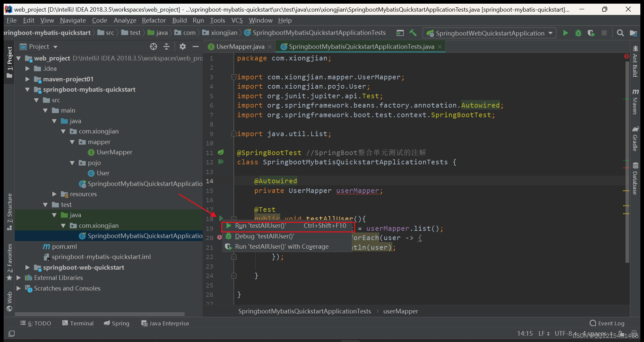Run with Coverage from the toolbar
The image size is (644, 342).
pos(591,33)
